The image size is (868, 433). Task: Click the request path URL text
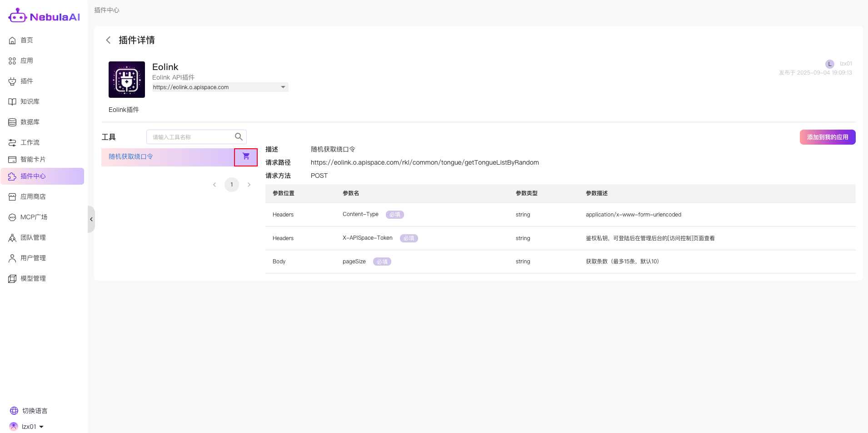(x=425, y=163)
